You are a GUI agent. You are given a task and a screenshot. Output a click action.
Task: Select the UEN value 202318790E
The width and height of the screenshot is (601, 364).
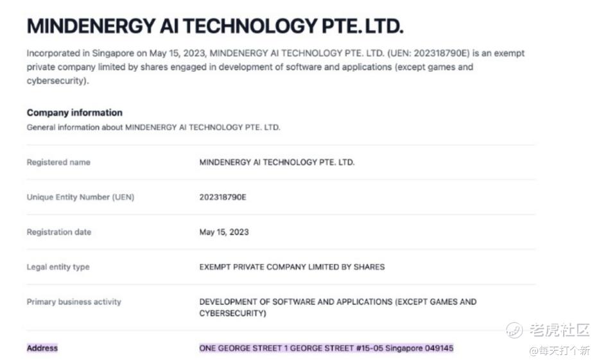(223, 197)
